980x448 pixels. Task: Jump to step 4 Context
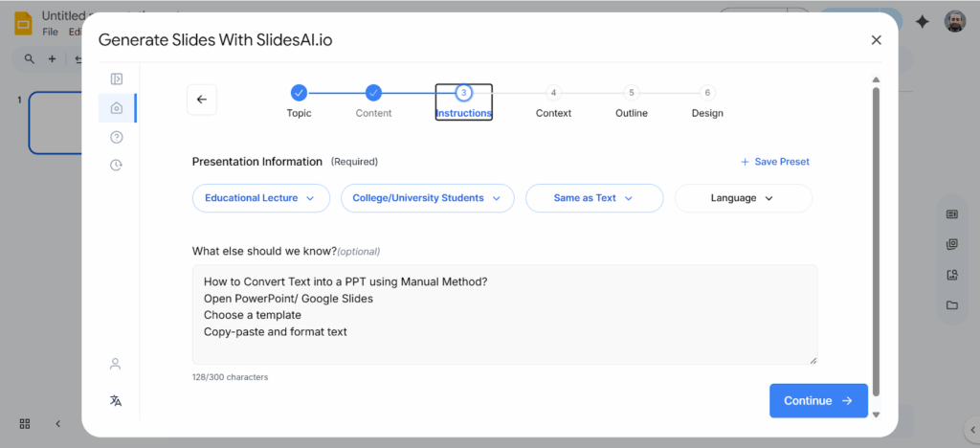click(553, 93)
